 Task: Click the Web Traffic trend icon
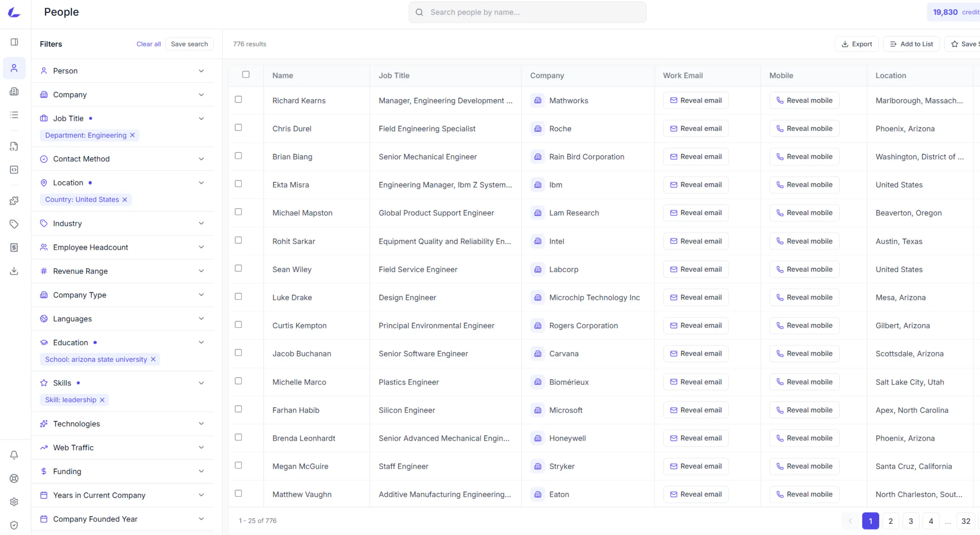coord(44,447)
